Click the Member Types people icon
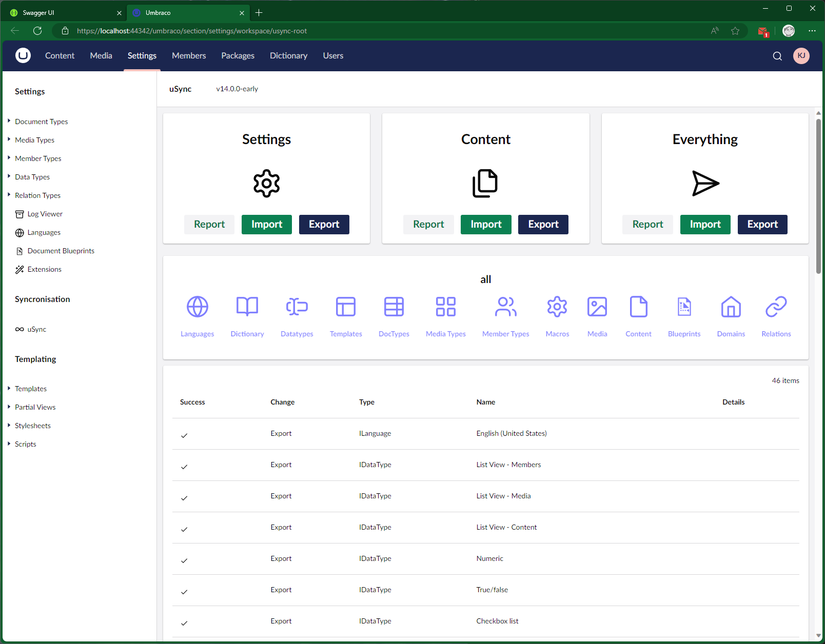825x644 pixels. tap(506, 307)
